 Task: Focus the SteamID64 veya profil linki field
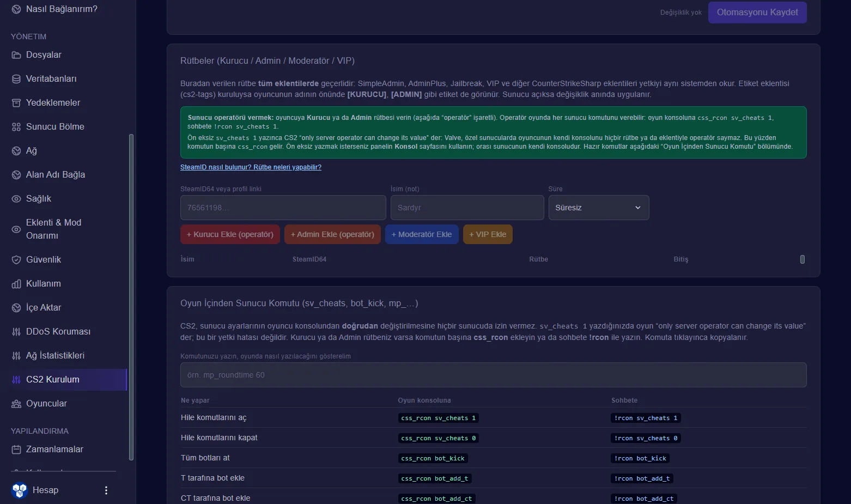[283, 208]
